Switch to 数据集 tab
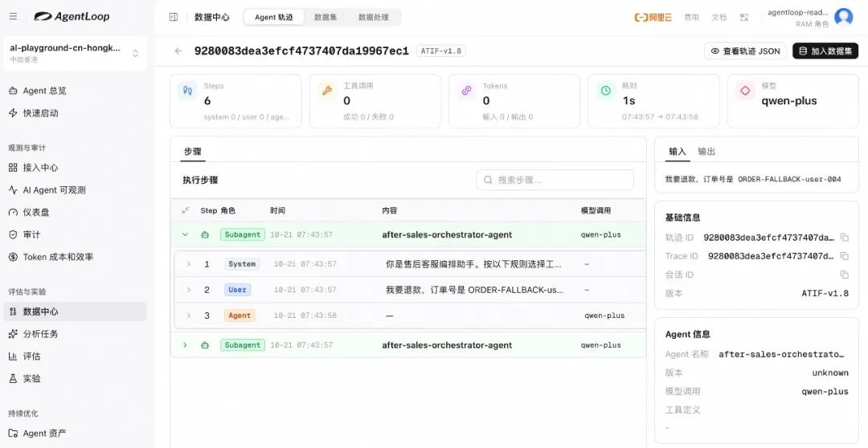The image size is (868, 448). [325, 17]
